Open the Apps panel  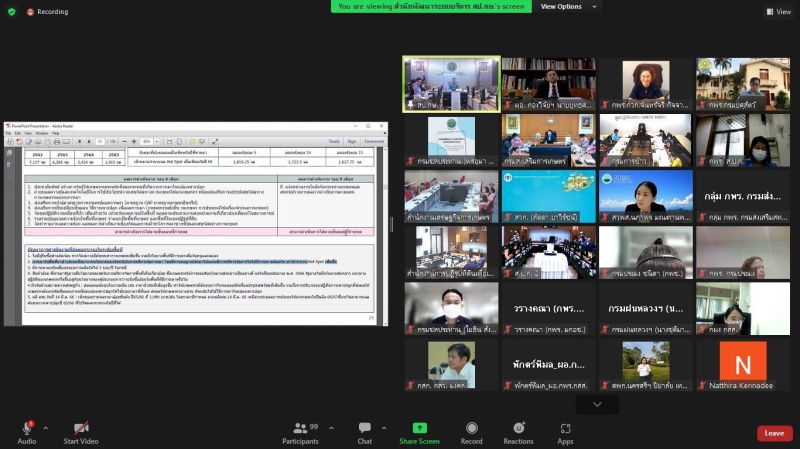coord(565,431)
